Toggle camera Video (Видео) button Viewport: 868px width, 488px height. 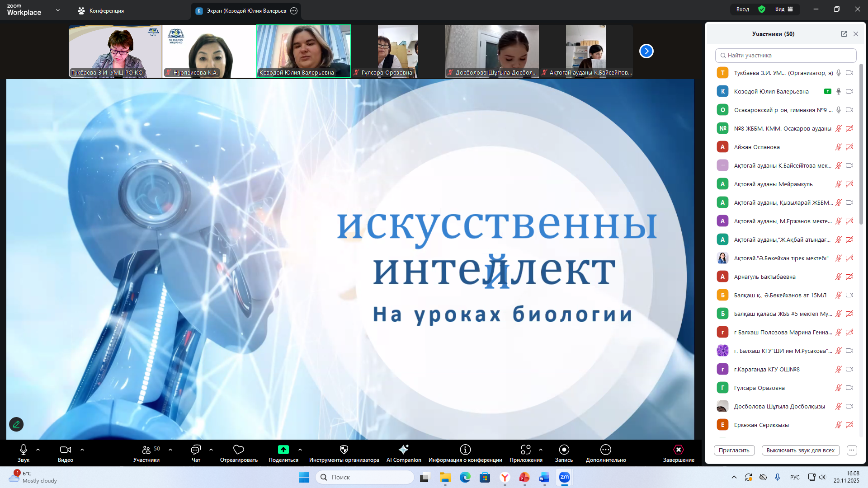pos(65,450)
